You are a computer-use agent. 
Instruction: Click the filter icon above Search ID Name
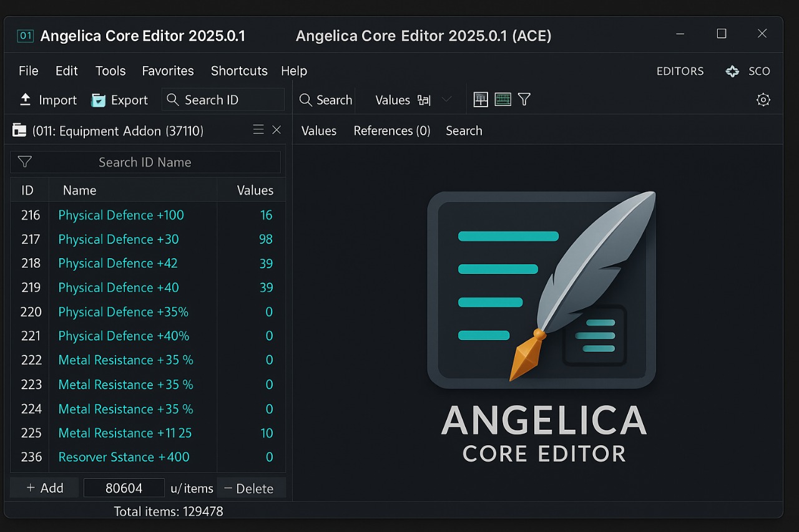(24, 162)
